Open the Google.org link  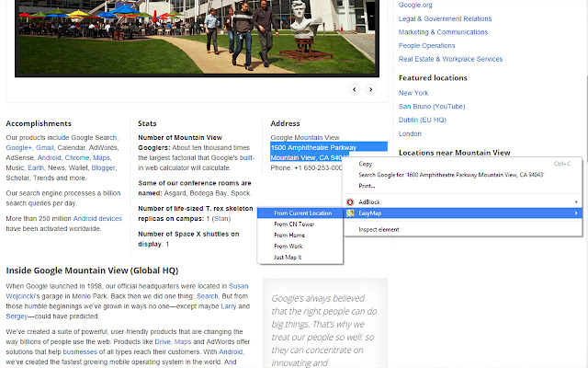click(415, 5)
